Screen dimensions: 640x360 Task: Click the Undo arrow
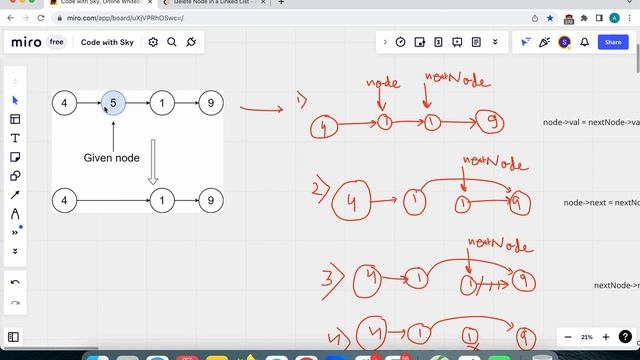[15, 282]
